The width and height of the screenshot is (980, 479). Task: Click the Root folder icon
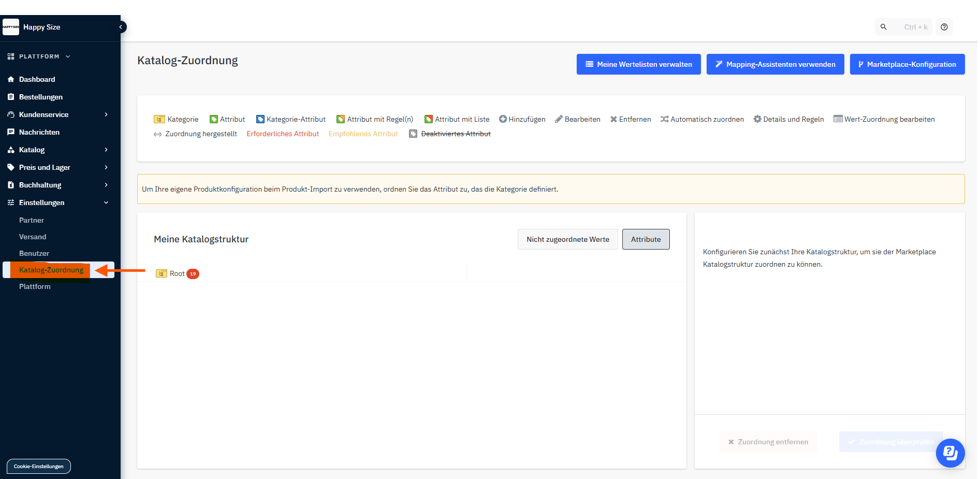coord(162,273)
